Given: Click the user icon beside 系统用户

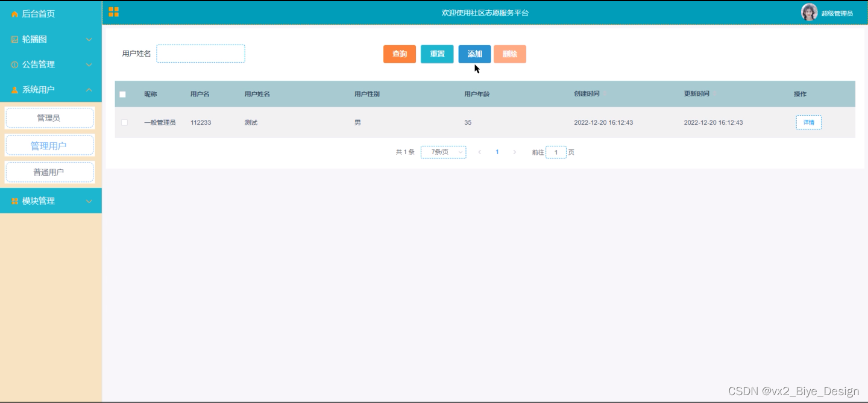Looking at the screenshot, I should (15, 90).
